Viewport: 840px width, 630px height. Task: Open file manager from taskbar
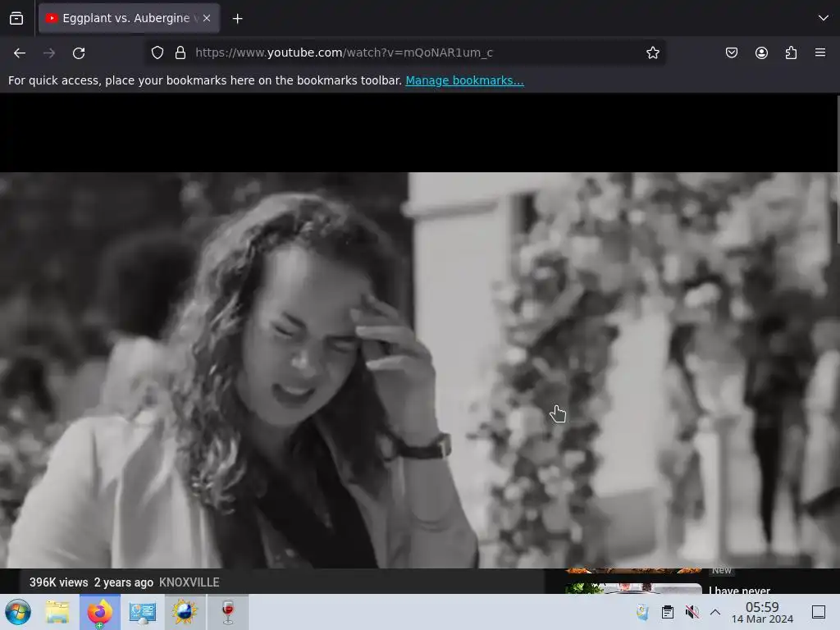coord(57,612)
